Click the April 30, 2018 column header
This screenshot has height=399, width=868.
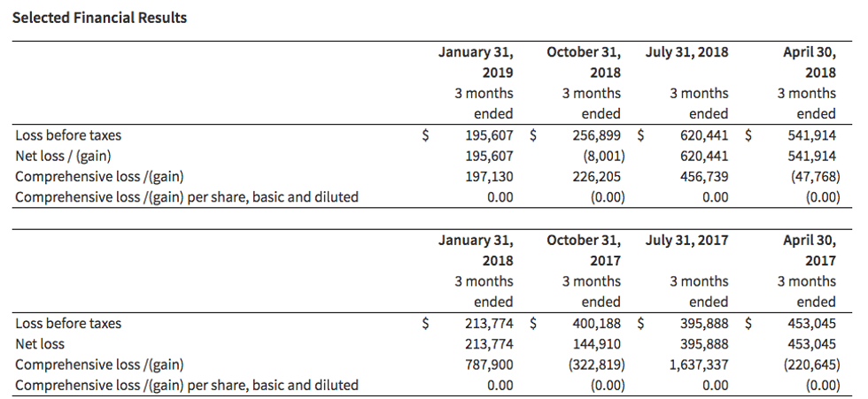(x=810, y=62)
